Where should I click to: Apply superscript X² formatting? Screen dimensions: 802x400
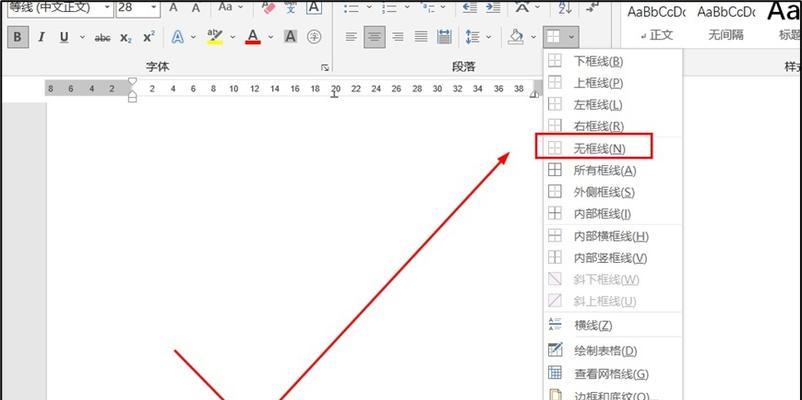(148, 37)
